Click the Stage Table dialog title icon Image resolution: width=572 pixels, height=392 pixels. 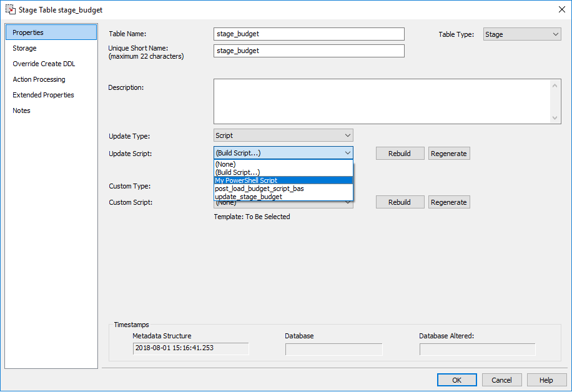coord(10,10)
